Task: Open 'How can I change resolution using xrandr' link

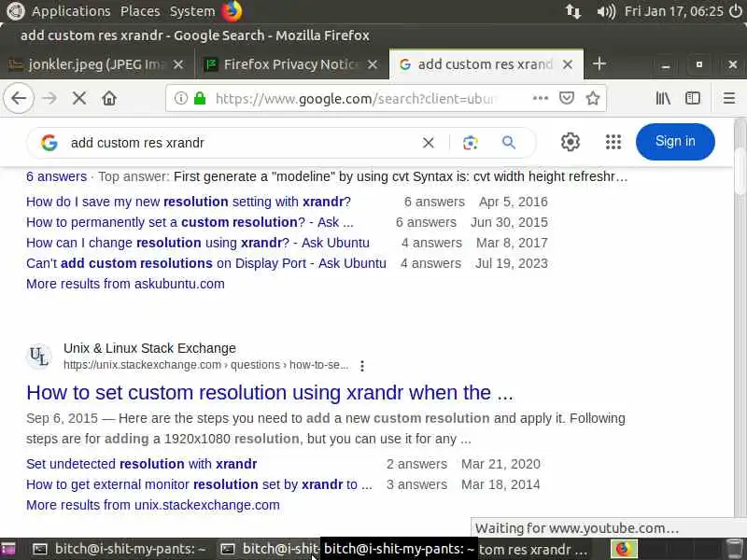Action: click(x=198, y=243)
